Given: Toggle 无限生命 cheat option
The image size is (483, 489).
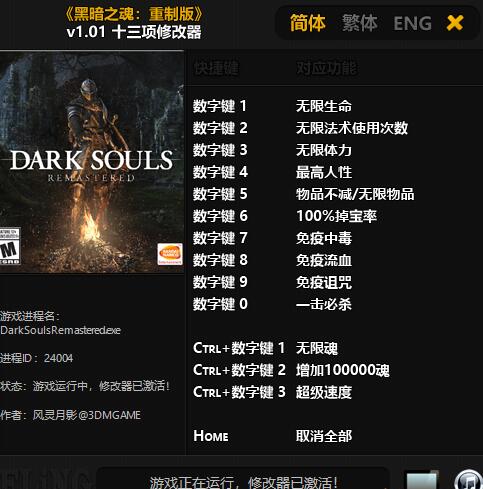Looking at the screenshot, I should 324,106.
